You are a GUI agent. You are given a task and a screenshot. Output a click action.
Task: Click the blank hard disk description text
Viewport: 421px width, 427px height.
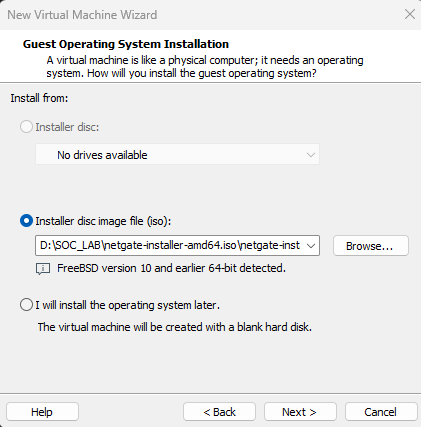(175, 327)
